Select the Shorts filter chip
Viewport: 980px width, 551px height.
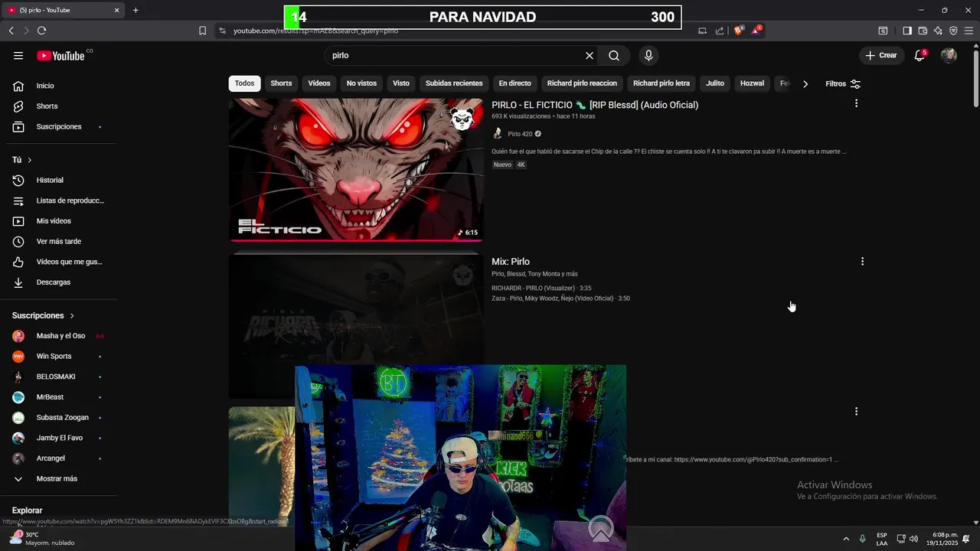click(281, 83)
